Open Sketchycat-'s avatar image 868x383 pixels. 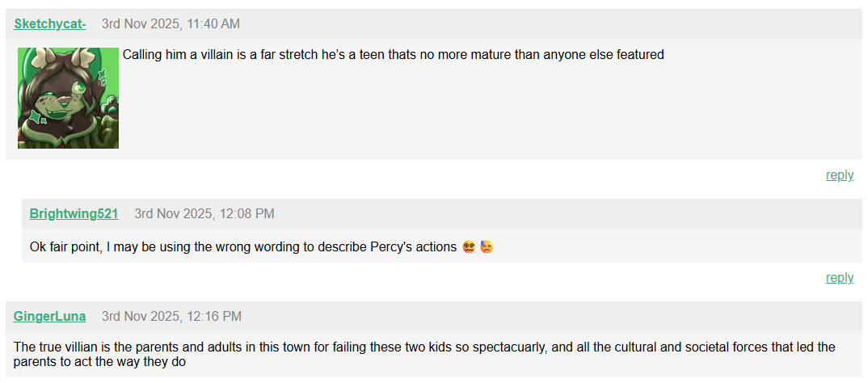click(x=68, y=98)
